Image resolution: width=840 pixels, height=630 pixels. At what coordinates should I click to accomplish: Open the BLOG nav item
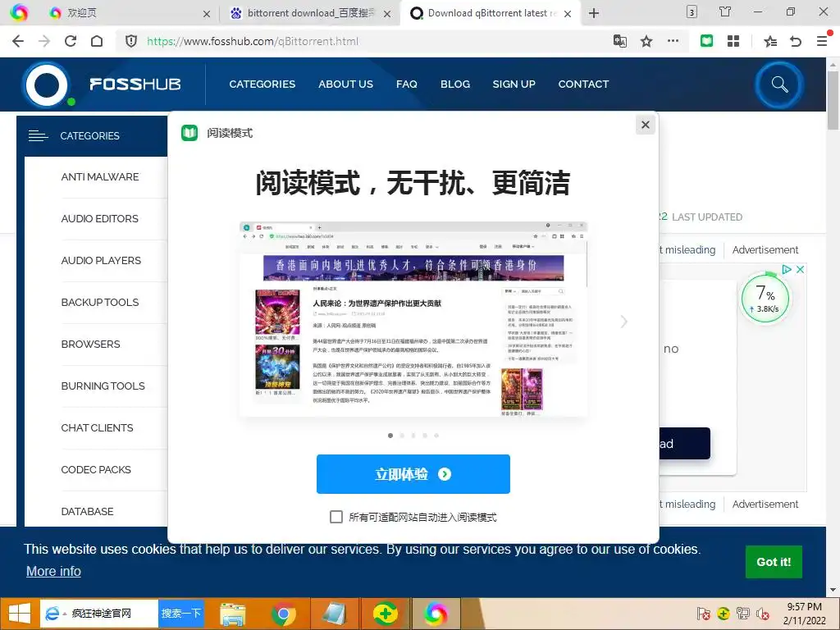click(x=454, y=84)
